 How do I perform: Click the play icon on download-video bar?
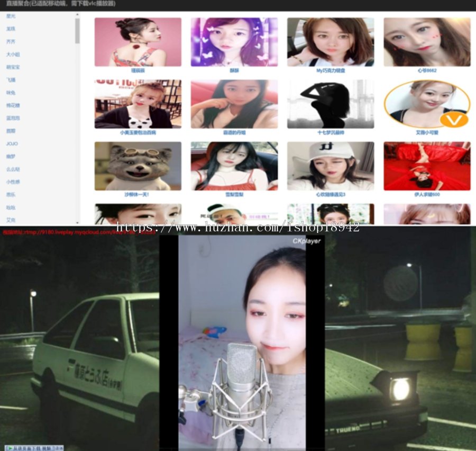click(x=10, y=448)
